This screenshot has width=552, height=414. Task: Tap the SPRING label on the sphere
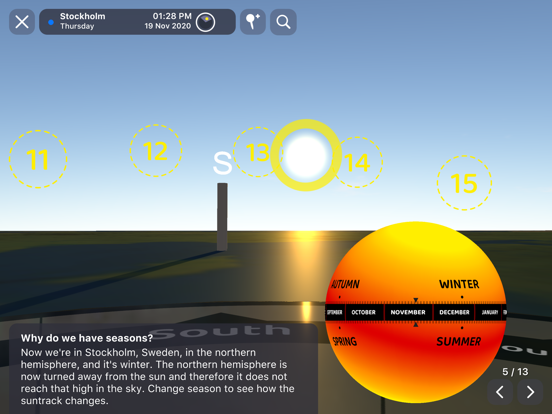[345, 341]
